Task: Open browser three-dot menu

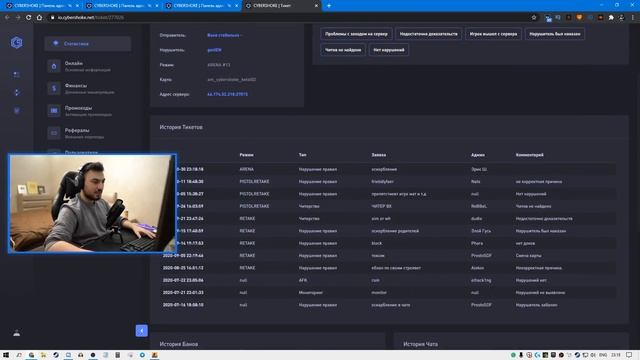Action: click(633, 18)
